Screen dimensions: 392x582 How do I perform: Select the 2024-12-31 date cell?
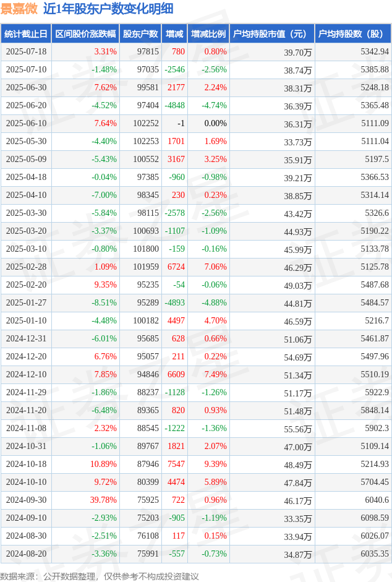26,339
